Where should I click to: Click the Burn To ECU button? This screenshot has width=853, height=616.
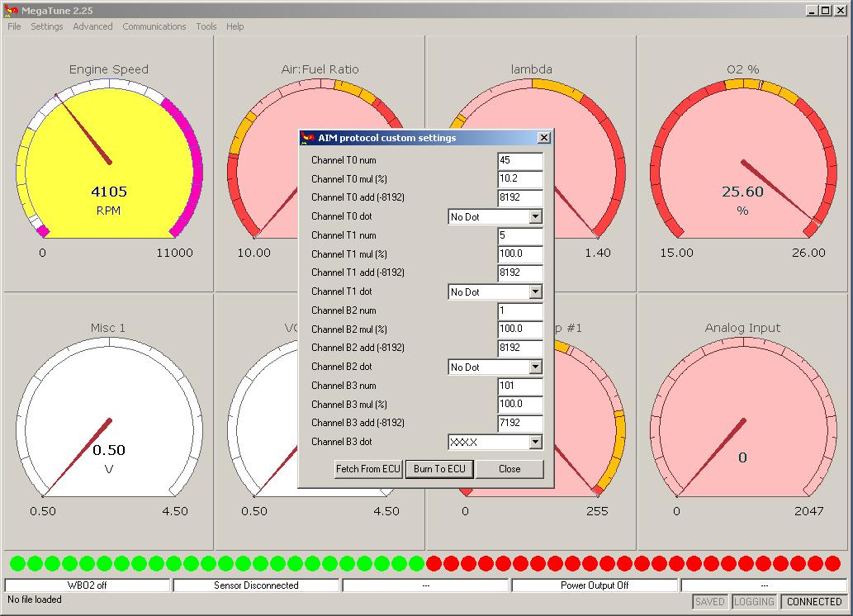(x=439, y=469)
